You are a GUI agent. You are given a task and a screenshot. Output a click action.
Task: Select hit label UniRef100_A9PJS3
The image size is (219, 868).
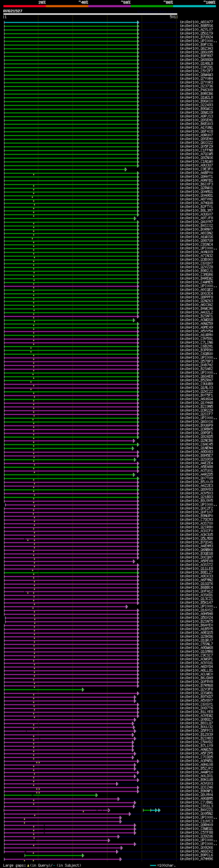coord(196,117)
